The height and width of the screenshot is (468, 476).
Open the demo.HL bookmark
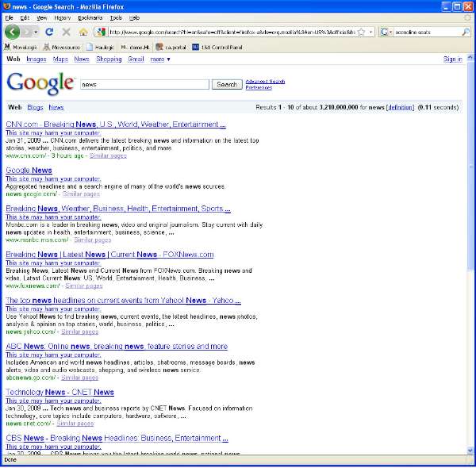pyautogui.click(x=136, y=47)
